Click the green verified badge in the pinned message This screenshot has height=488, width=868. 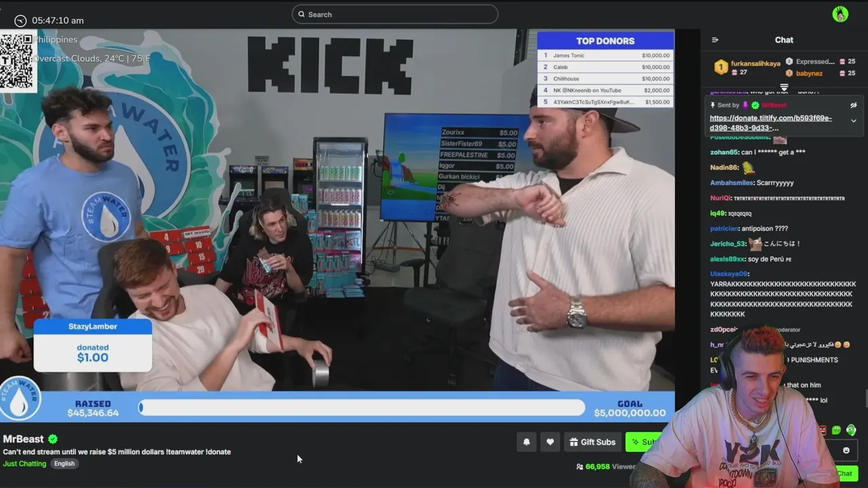point(755,105)
